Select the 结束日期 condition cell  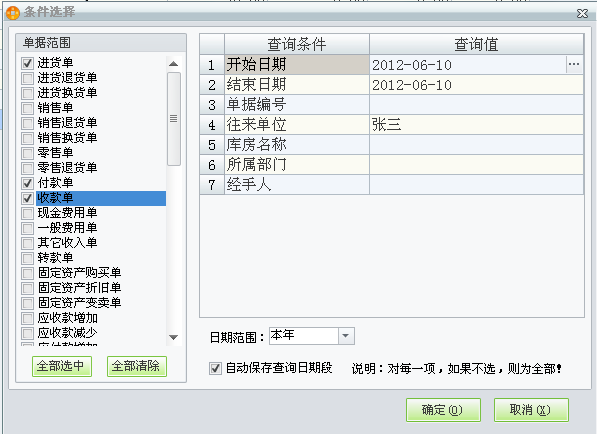[x=297, y=85]
